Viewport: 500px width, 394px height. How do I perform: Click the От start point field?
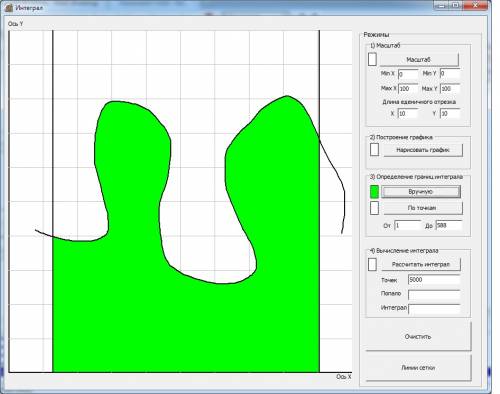click(x=408, y=225)
